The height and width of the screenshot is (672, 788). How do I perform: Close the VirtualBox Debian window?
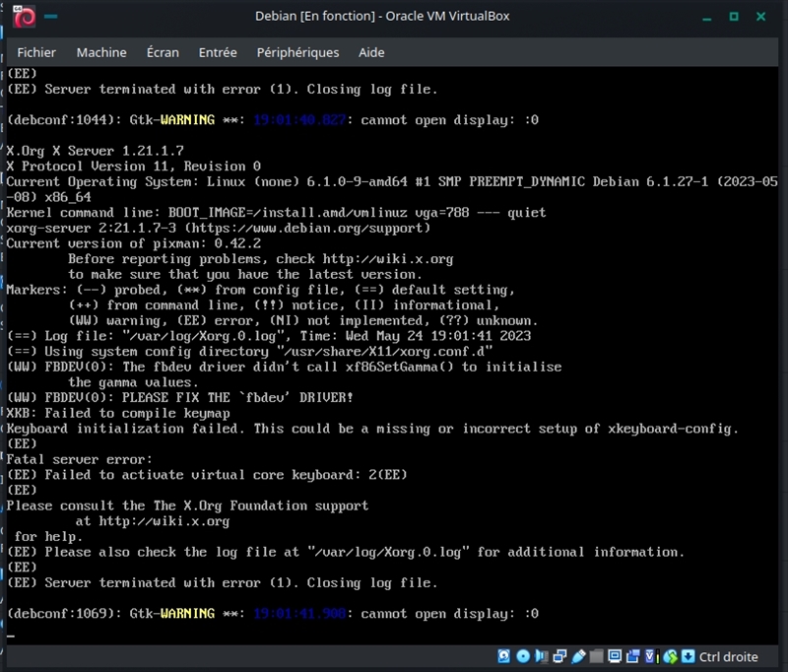coord(760,17)
